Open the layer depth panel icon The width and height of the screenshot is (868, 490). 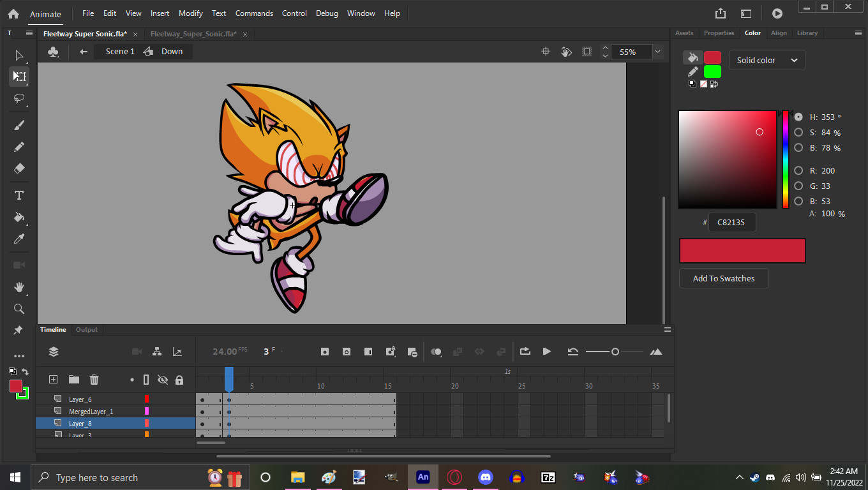click(x=54, y=352)
